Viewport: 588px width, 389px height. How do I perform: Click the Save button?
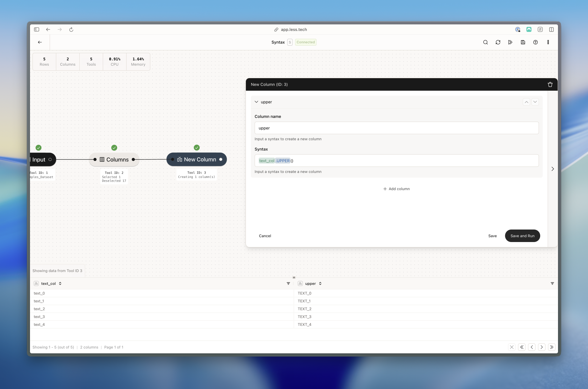coord(492,236)
